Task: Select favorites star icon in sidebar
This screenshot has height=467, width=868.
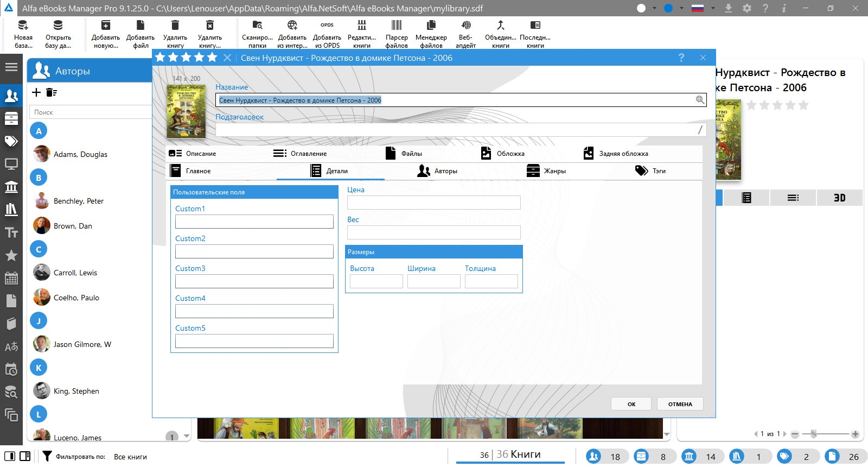Action: tap(11, 255)
